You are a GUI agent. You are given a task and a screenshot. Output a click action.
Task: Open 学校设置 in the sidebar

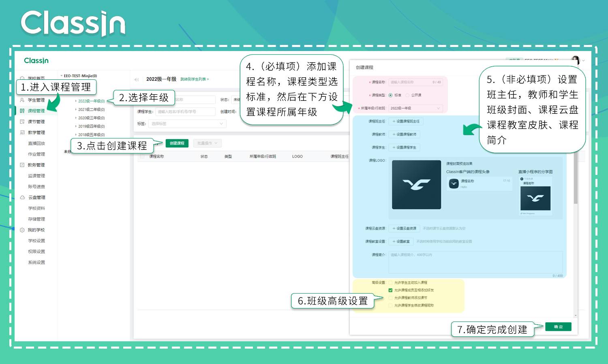click(x=36, y=241)
